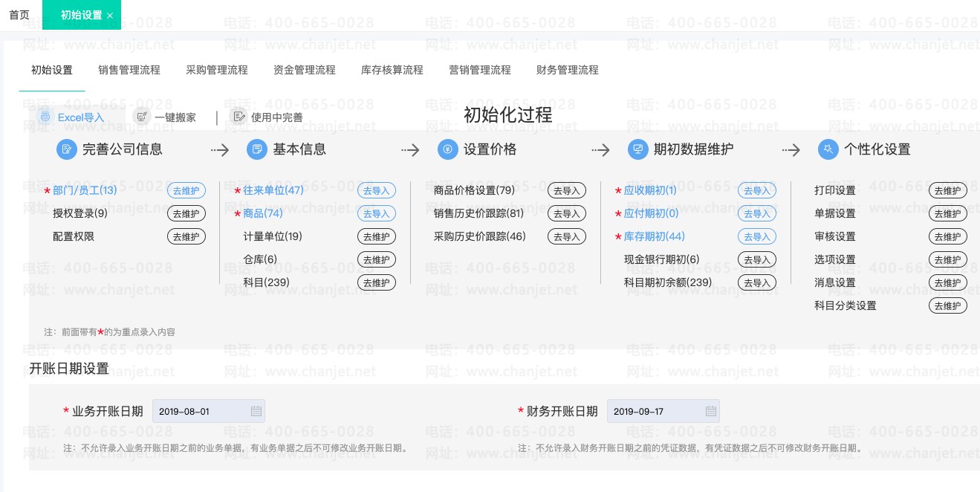The image size is (980, 492).
Task: Switch to 库存核算流程 tab
Action: click(392, 70)
